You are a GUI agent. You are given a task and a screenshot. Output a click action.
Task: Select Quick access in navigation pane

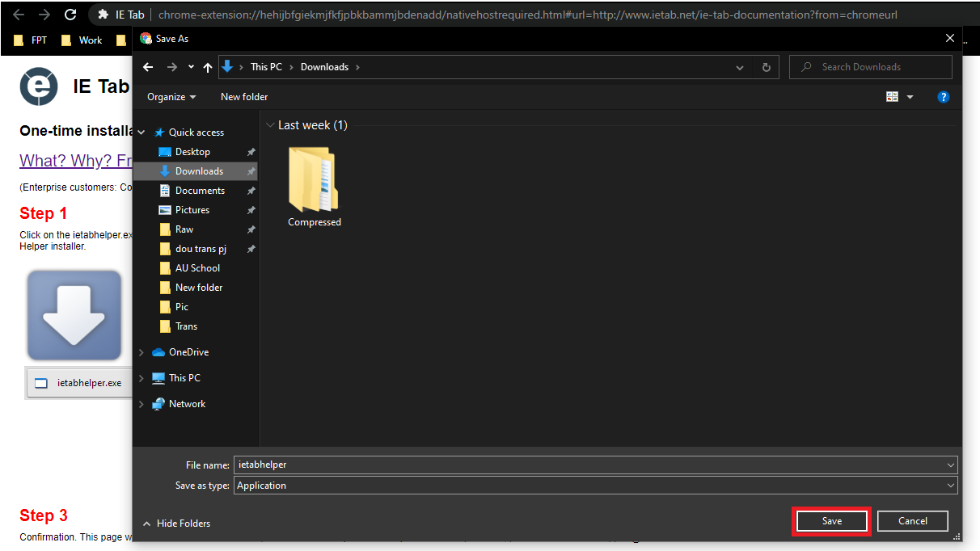click(x=196, y=132)
